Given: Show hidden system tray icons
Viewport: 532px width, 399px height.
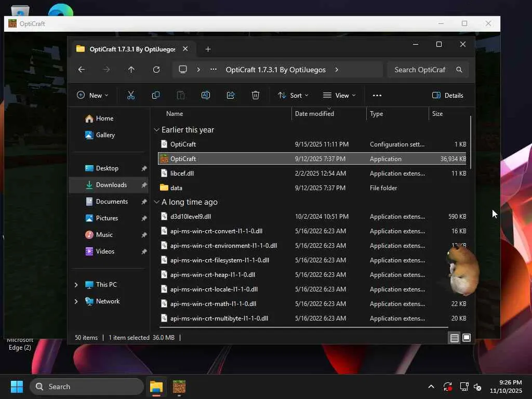Looking at the screenshot, I should pos(431,387).
